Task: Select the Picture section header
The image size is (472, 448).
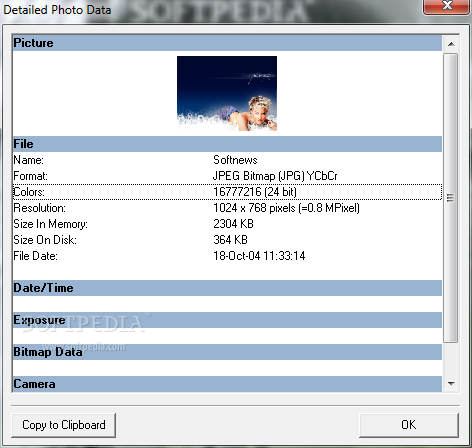Action: click(x=227, y=43)
